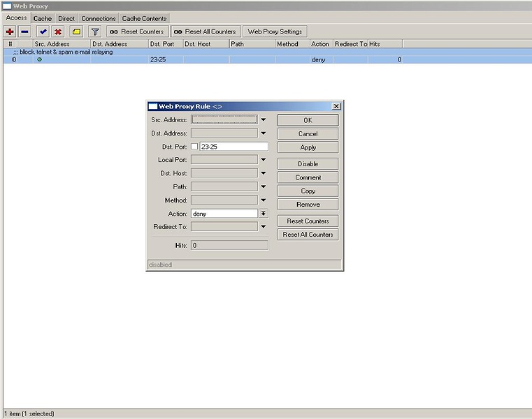Click the green status indicator in row 0
This screenshot has height=419, width=532.
coord(39,59)
